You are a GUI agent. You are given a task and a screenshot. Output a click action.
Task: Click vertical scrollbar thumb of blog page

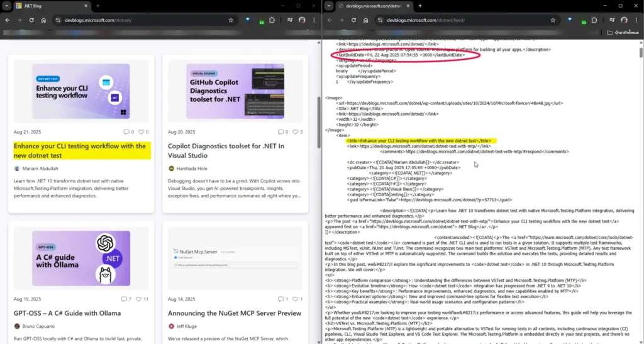[319, 123]
